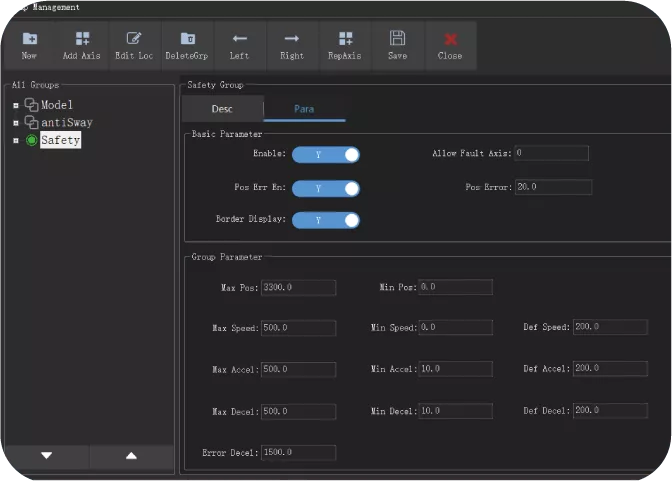Screen dimensions: 672x483
Task: Click the green Safety group status icon
Action: click(32, 140)
